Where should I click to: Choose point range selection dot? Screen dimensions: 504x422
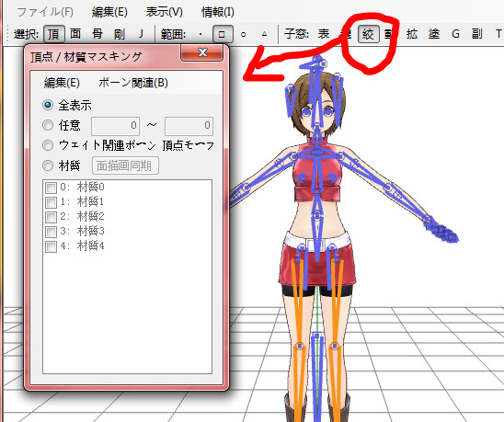point(200,34)
